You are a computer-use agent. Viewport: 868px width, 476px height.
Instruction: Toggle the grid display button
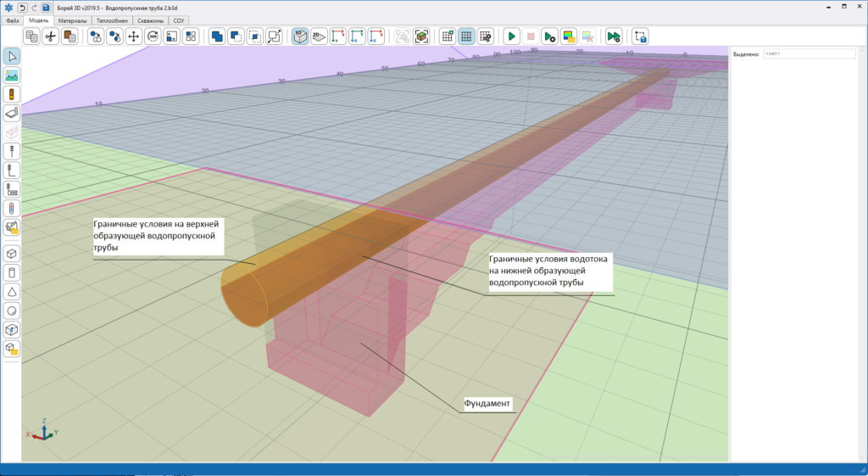pos(466,36)
